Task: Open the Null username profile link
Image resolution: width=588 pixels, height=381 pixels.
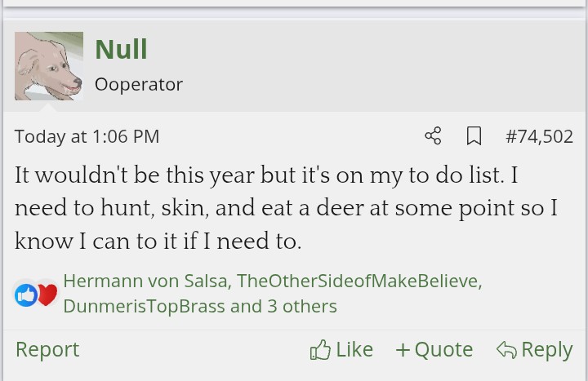Action: coord(121,50)
